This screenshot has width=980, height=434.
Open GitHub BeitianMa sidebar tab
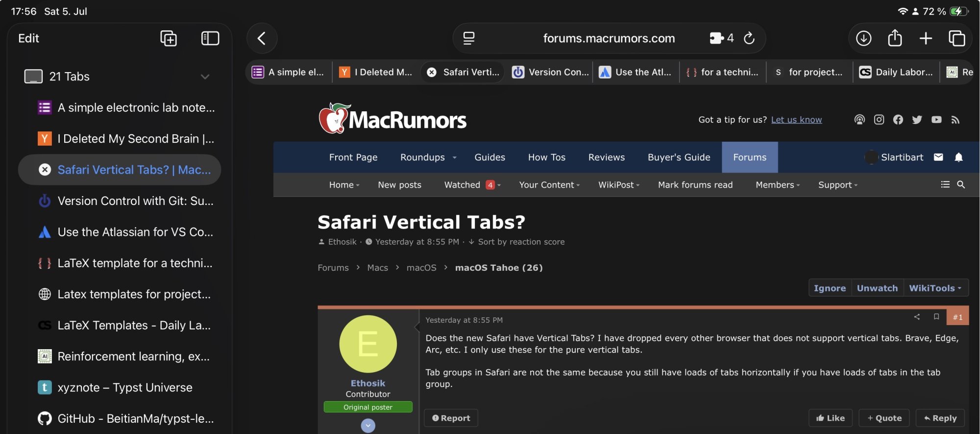120,418
